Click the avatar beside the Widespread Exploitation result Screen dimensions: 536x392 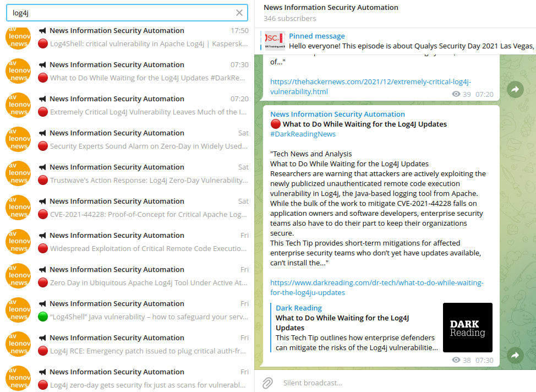pyautogui.click(x=18, y=242)
